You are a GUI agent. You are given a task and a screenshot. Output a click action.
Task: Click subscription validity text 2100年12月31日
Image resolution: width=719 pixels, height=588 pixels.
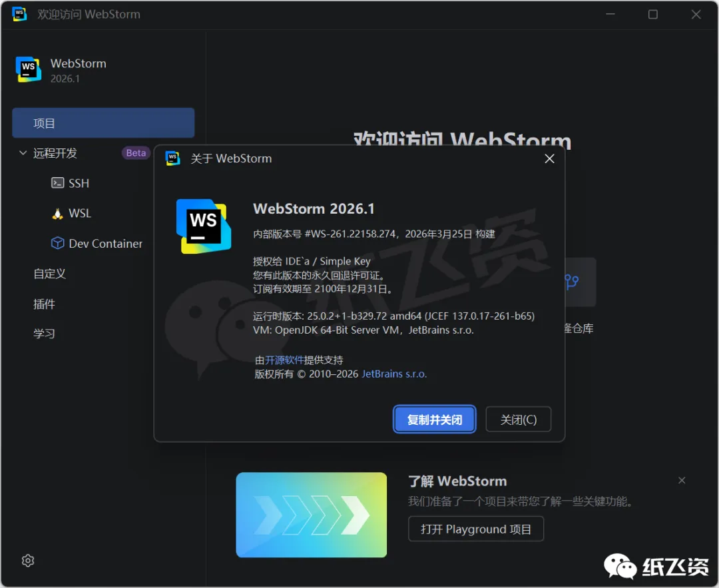[x=351, y=289]
